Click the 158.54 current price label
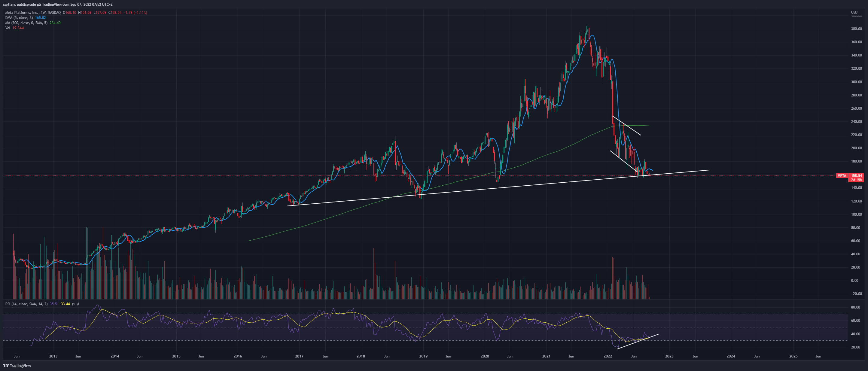 [x=856, y=175]
